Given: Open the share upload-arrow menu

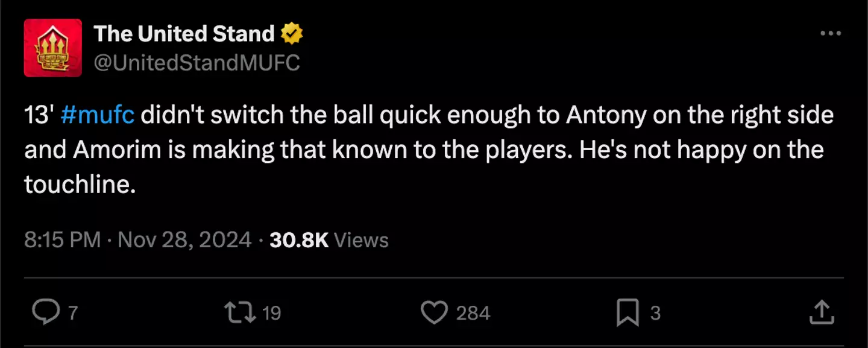Looking at the screenshot, I should [820, 312].
